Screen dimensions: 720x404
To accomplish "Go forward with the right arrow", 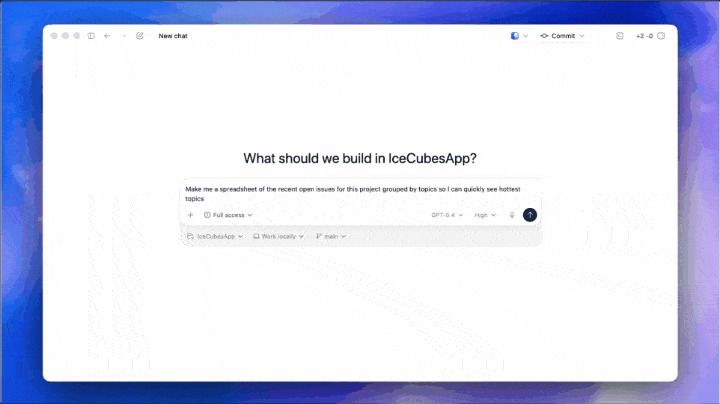I will coord(124,36).
